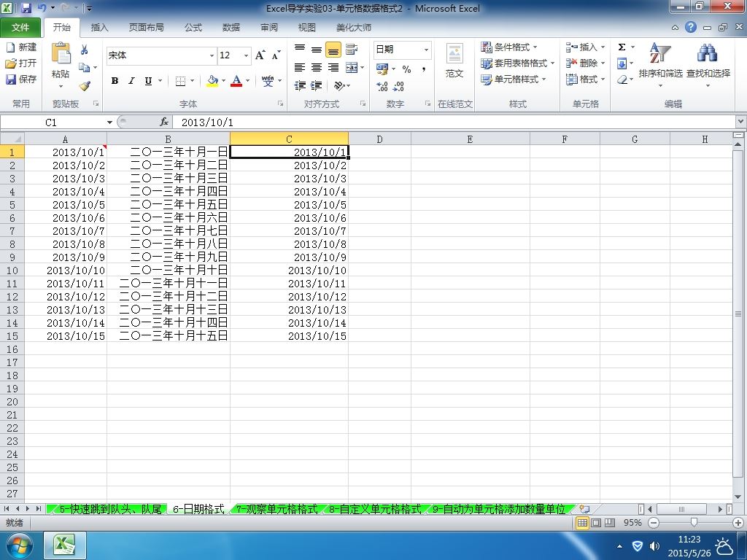747x560 pixels.
Task: Open the 文件 (File) tab
Action: click(20, 28)
